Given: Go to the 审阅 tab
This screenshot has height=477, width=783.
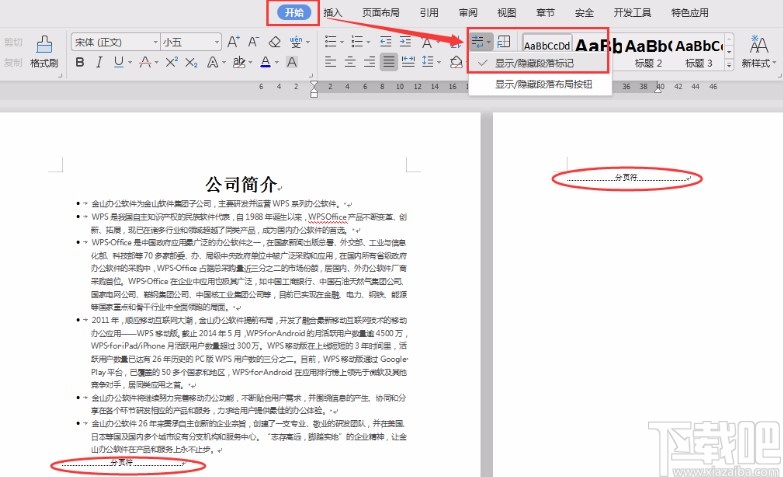Looking at the screenshot, I should (468, 12).
